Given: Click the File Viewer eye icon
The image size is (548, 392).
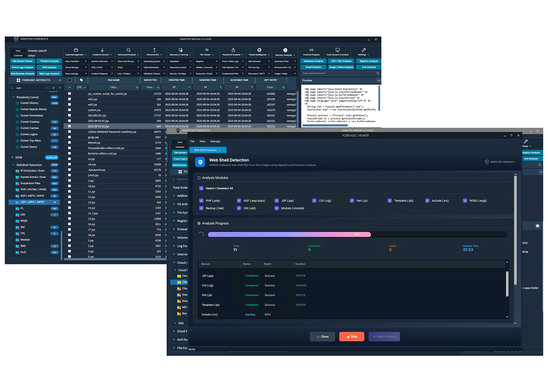Looking at the screenshot, I should click(207, 50).
